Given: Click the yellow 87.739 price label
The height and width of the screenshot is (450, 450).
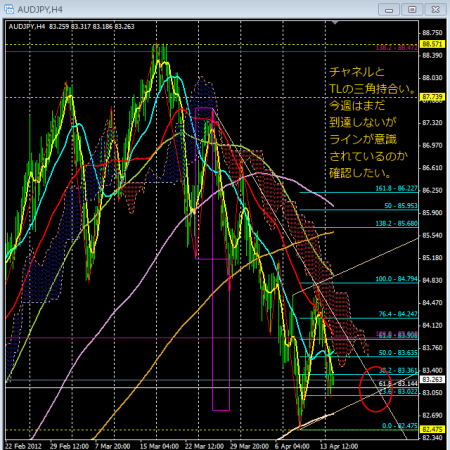Looking at the screenshot, I should point(432,97).
